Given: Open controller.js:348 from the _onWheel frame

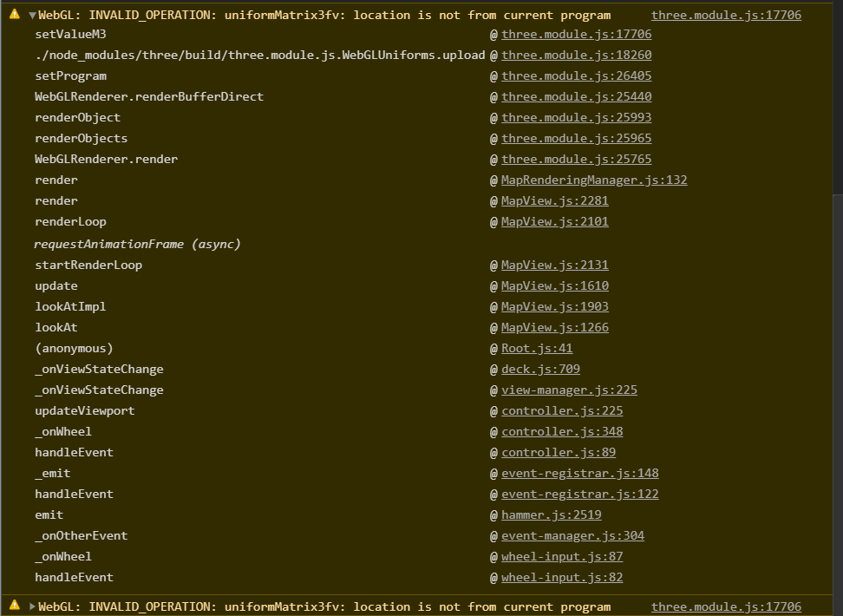Looking at the screenshot, I should [562, 431].
